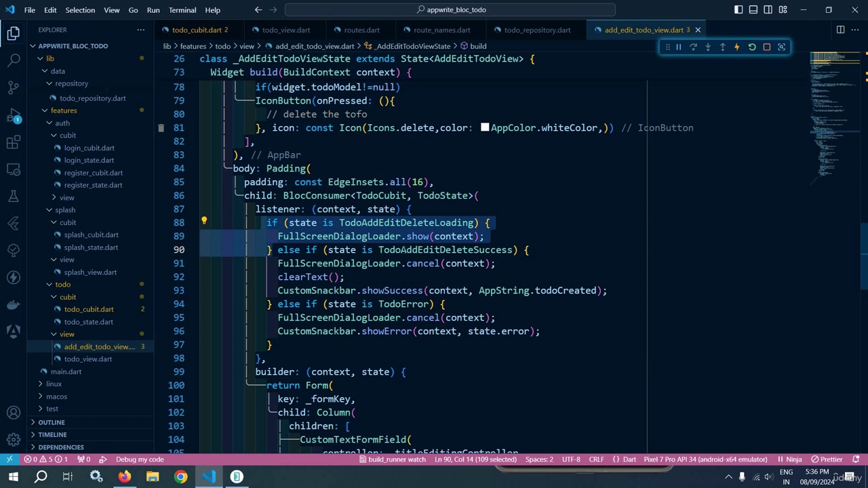Stop the debug session
Viewport: 868px width, 488px height.
[767, 47]
